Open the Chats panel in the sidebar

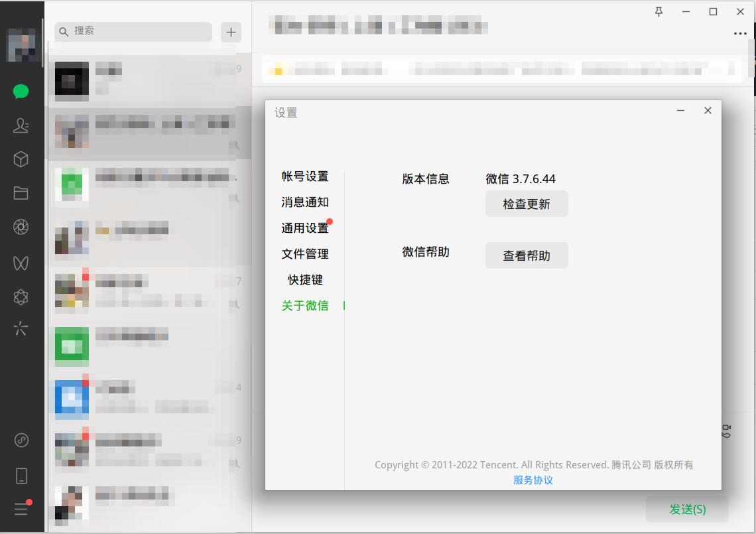coord(21,92)
